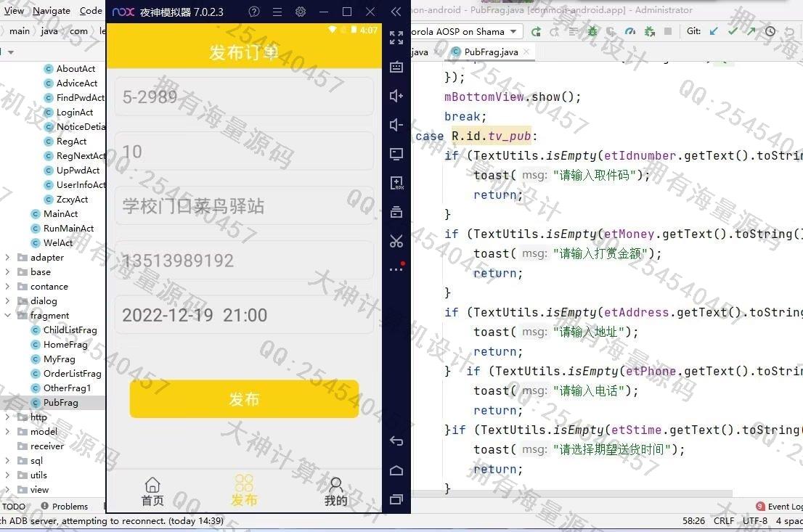
Task: Expand the adapter folder
Action: [x=7, y=258]
